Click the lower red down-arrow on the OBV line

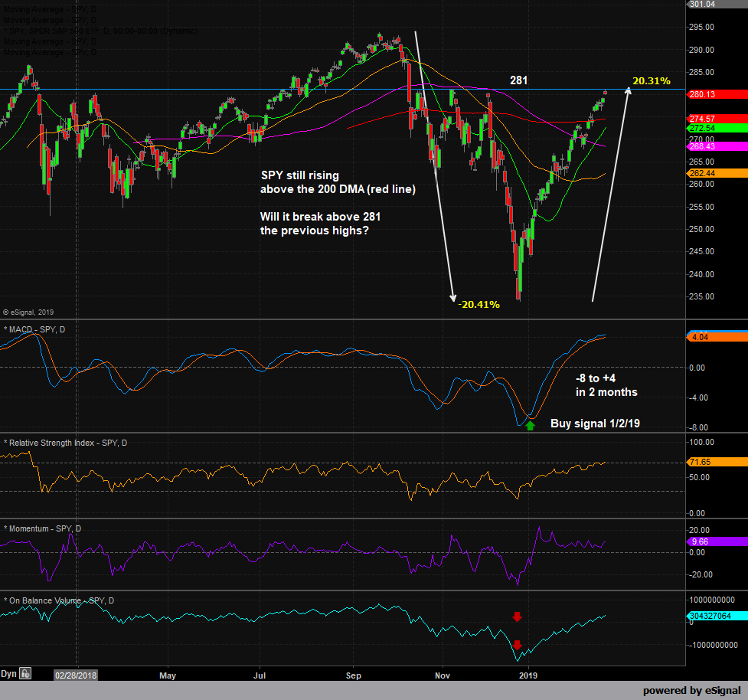517,645
